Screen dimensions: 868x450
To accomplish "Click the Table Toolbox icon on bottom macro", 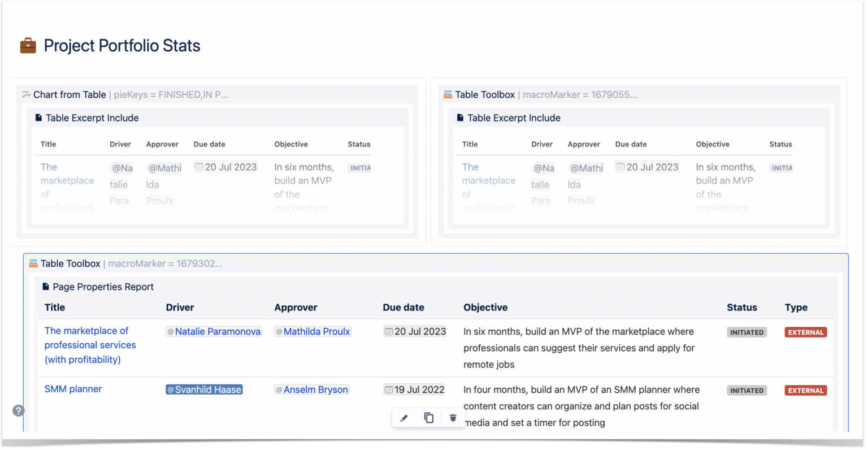I will click(x=35, y=263).
